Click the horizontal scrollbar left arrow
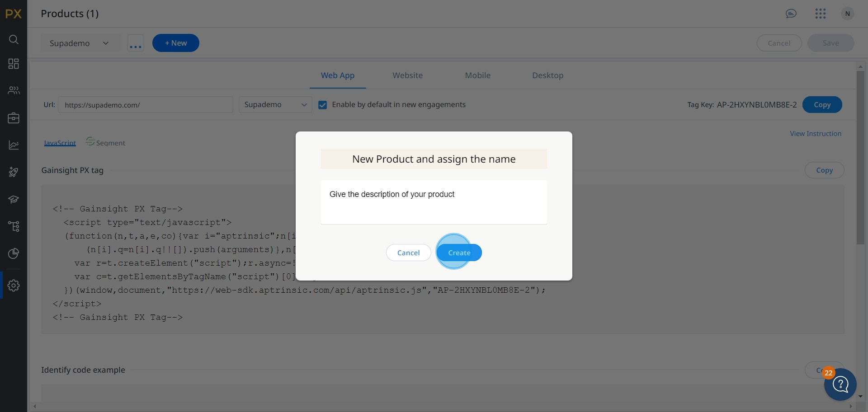868x412 pixels. pos(35,407)
